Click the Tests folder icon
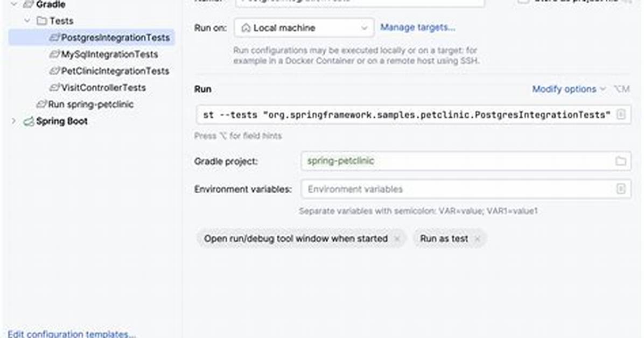 (41, 20)
